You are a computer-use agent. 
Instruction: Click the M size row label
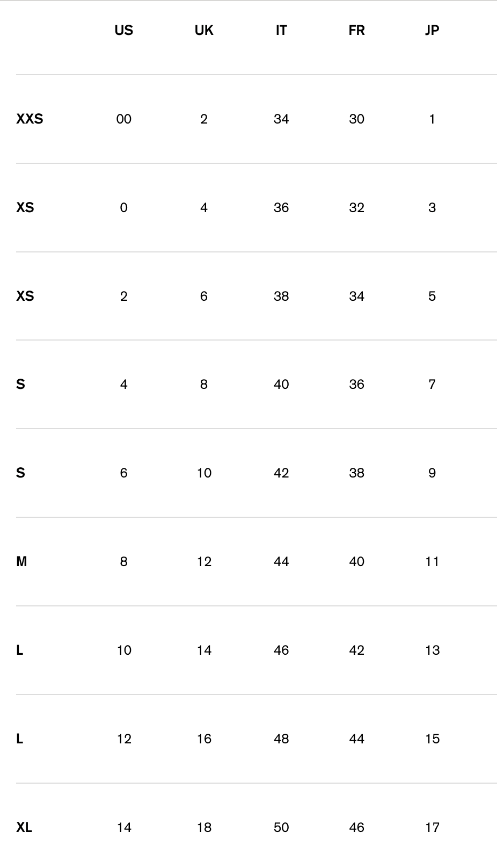point(21,562)
